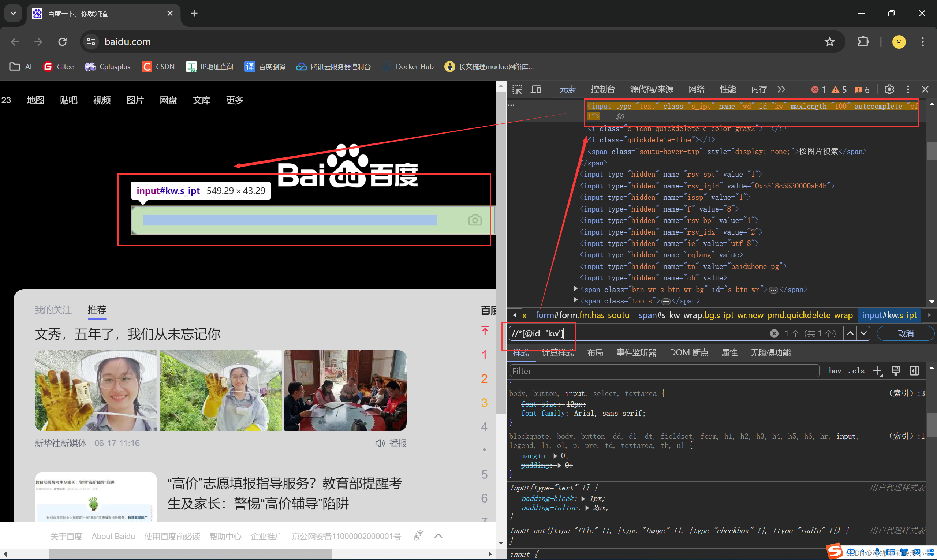937x560 pixels.
Task: Expand the padding-block property triangle
Action: coord(583,499)
